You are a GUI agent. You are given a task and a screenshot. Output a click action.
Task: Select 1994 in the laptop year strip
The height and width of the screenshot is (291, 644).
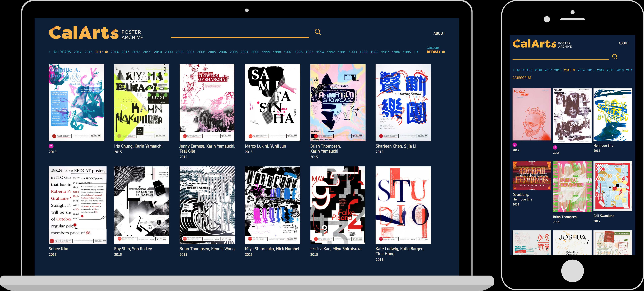click(320, 52)
